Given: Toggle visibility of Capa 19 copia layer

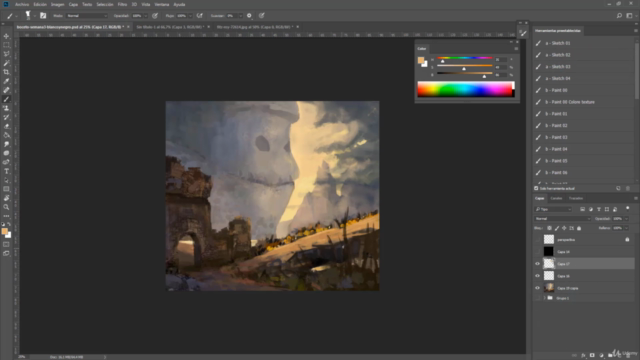Looking at the screenshot, I should click(537, 288).
